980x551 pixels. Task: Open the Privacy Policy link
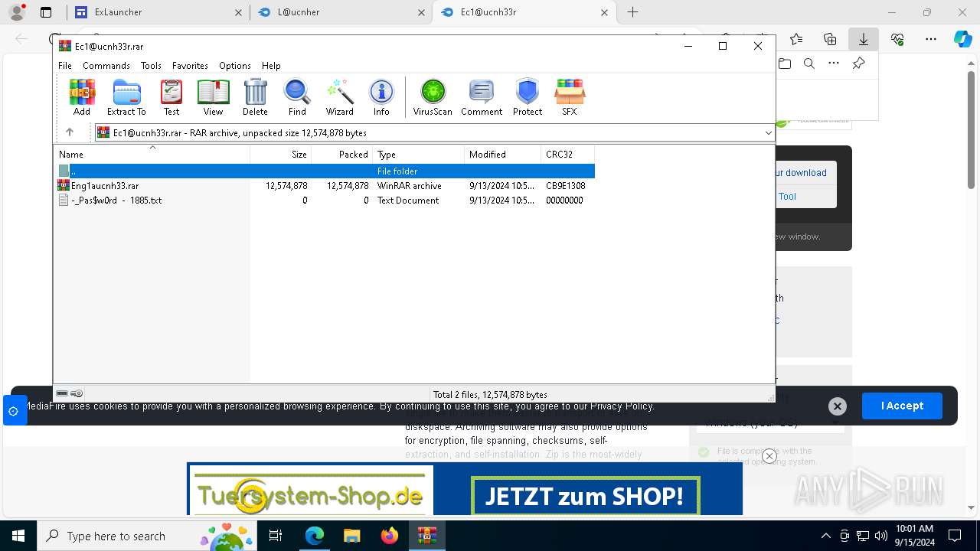(x=622, y=406)
